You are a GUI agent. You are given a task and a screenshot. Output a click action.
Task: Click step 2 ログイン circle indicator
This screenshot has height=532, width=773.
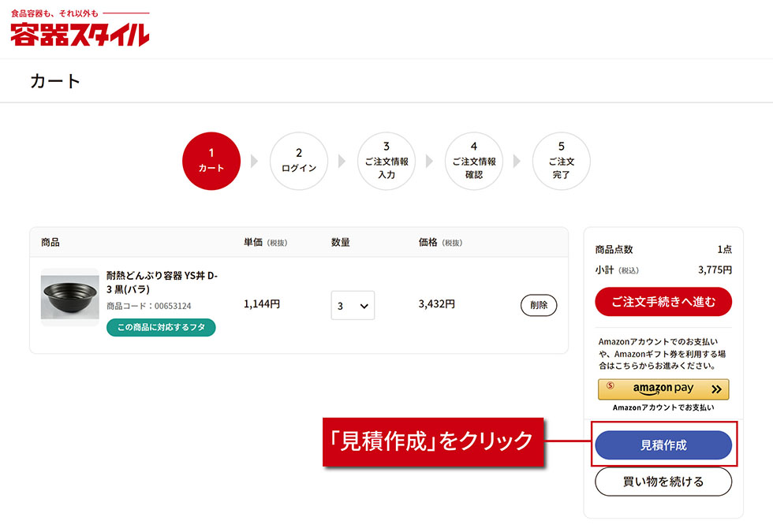pyautogui.click(x=299, y=161)
